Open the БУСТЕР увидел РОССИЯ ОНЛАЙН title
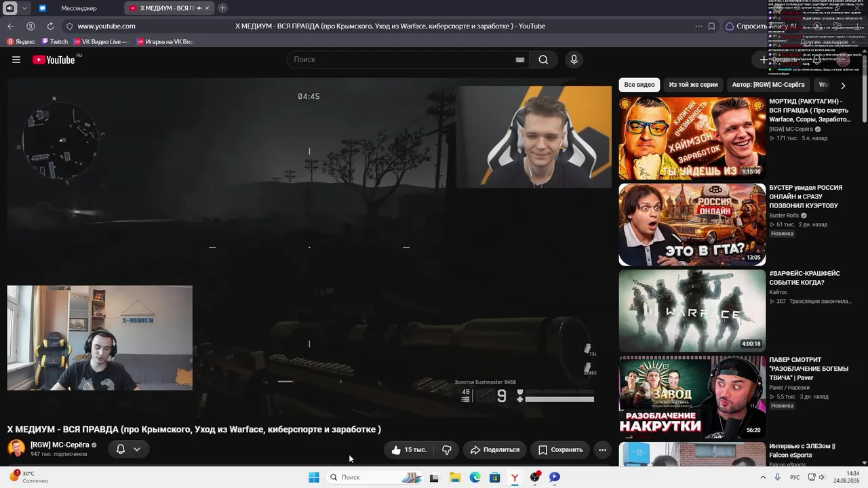The width and height of the screenshot is (868, 488). (x=806, y=197)
